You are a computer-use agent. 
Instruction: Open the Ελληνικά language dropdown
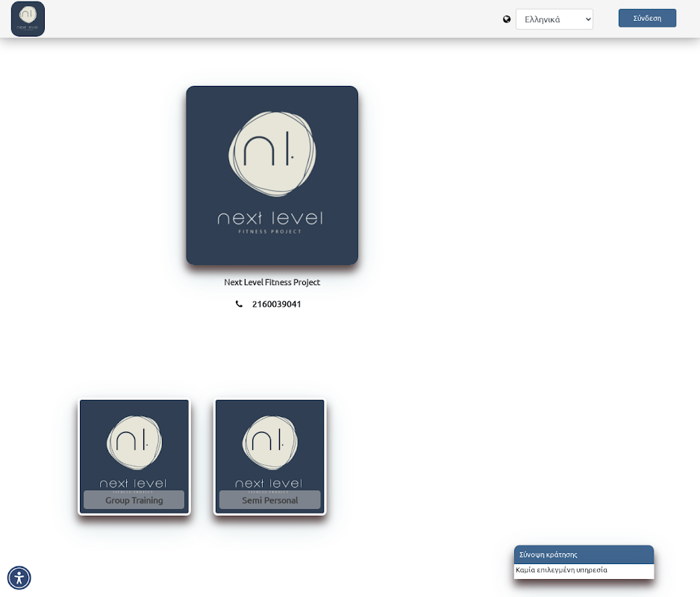(554, 19)
